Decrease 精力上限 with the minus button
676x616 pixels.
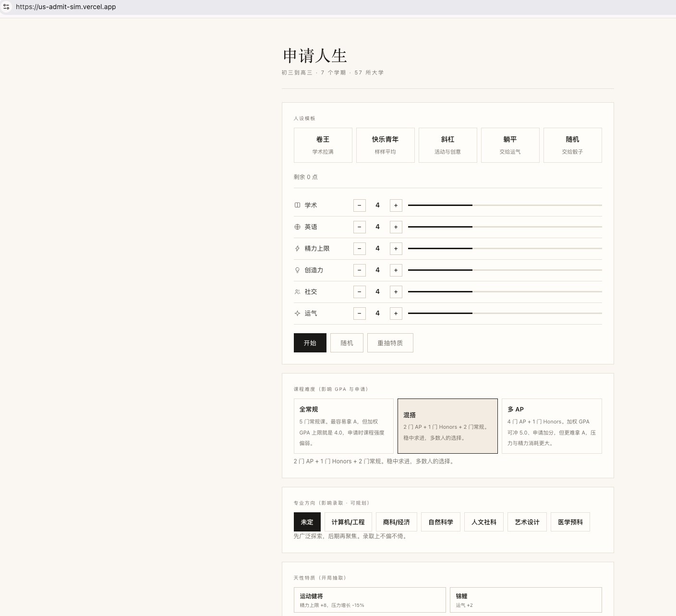click(359, 249)
